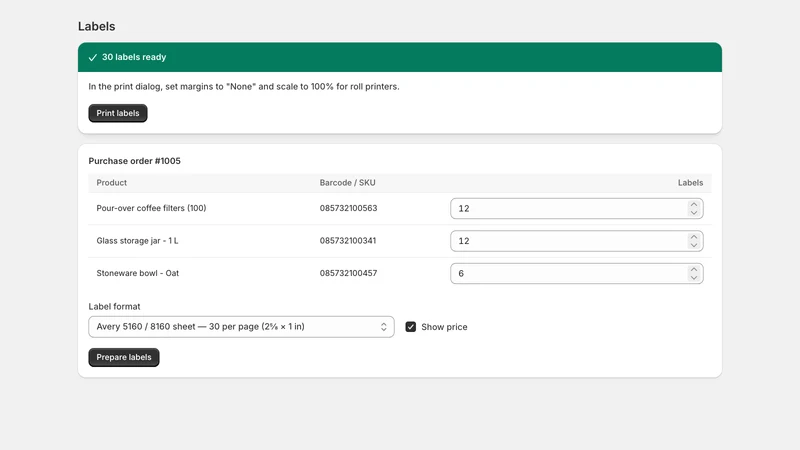The image size is (800, 450).
Task: Click the barcode 085732100341
Action: [x=348, y=241]
